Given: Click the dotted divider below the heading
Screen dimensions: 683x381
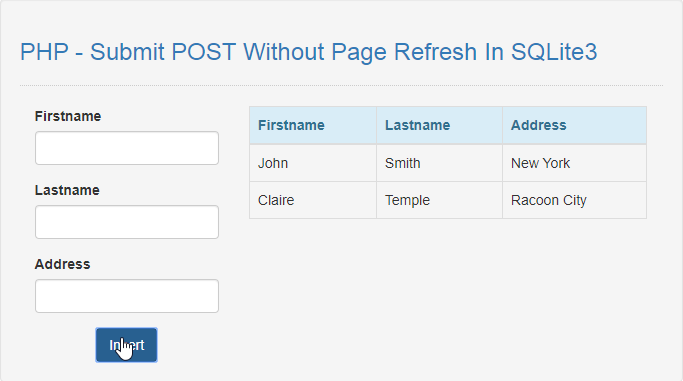Looking at the screenshot, I should [342, 85].
